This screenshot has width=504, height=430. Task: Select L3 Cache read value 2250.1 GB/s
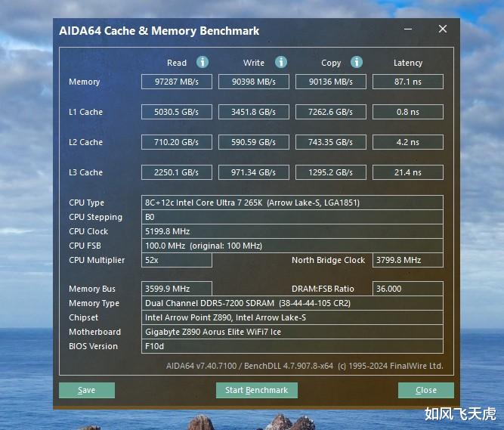(177, 172)
